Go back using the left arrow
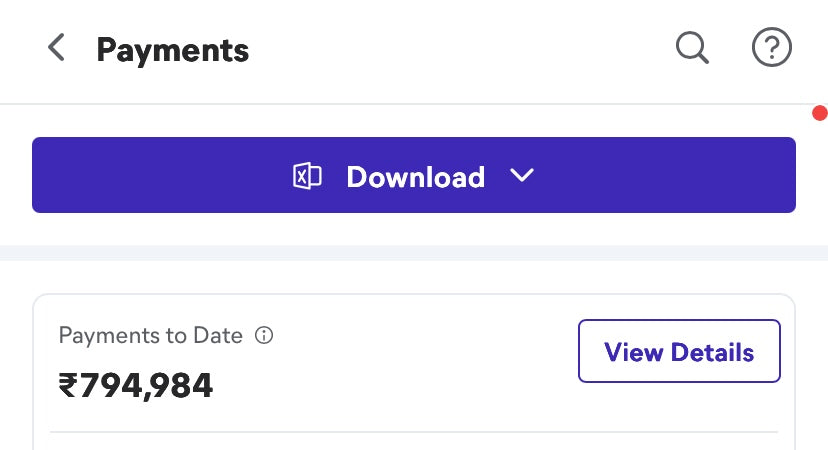Viewport: 828px width, 450px height. click(57, 48)
